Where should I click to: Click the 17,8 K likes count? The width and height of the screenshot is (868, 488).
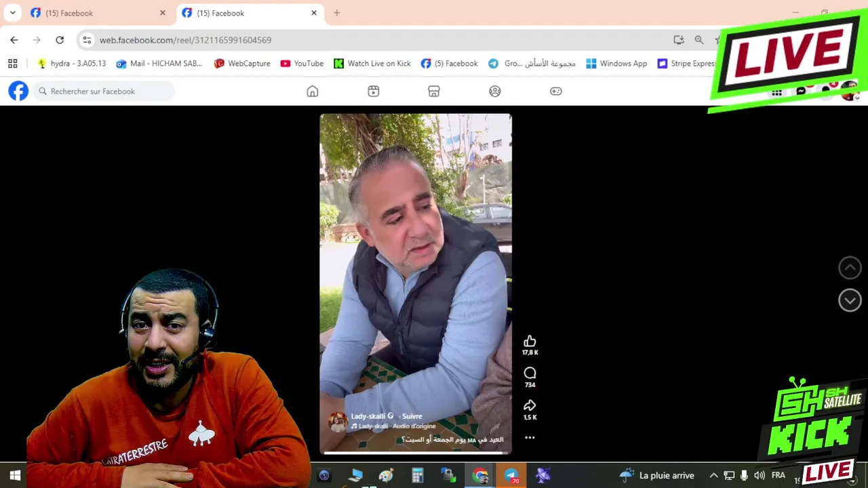[530, 352]
